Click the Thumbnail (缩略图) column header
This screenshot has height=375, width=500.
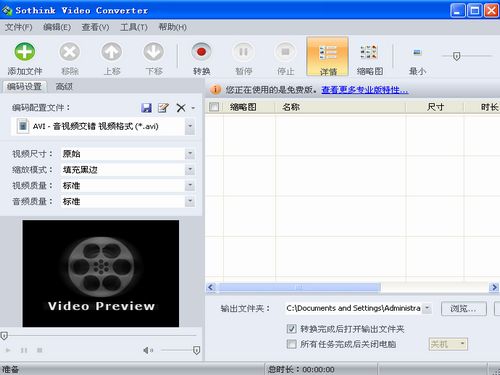(x=249, y=107)
